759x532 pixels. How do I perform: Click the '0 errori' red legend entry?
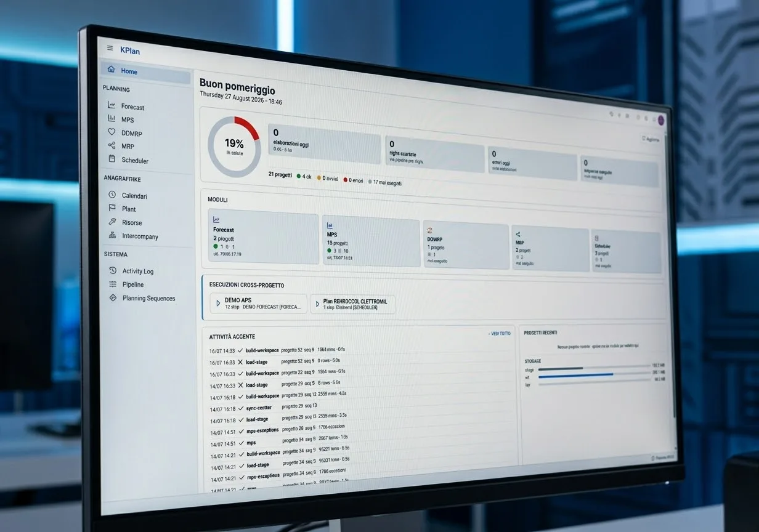click(x=353, y=180)
